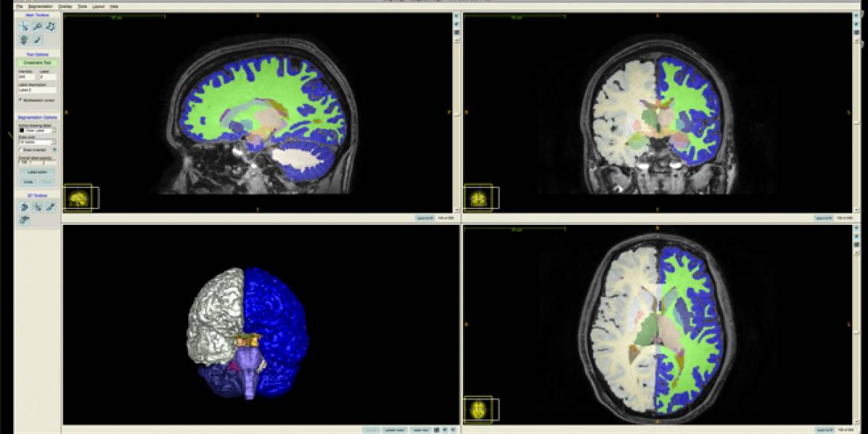Click the overall label opacity slider
Image resolution: width=868 pixels, height=434 pixels.
44,161
